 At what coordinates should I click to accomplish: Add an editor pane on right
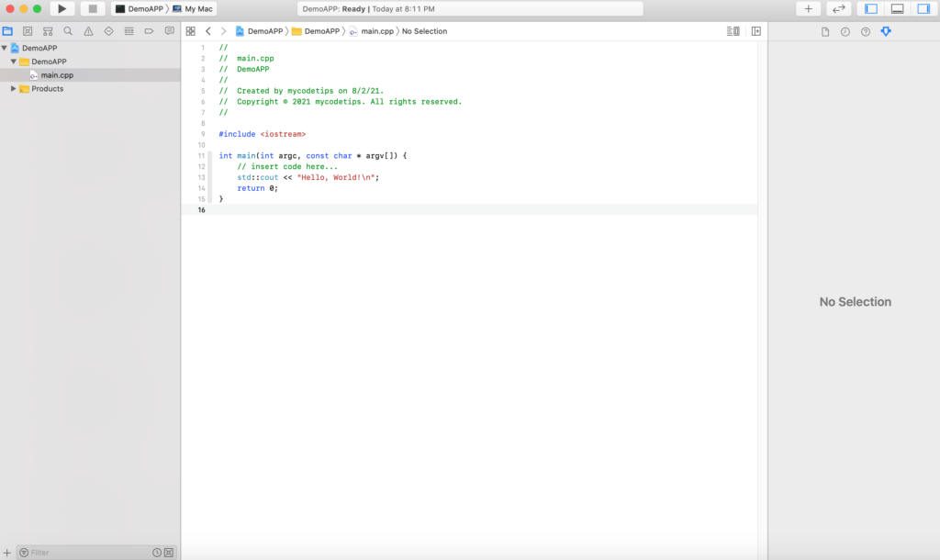[756, 31]
